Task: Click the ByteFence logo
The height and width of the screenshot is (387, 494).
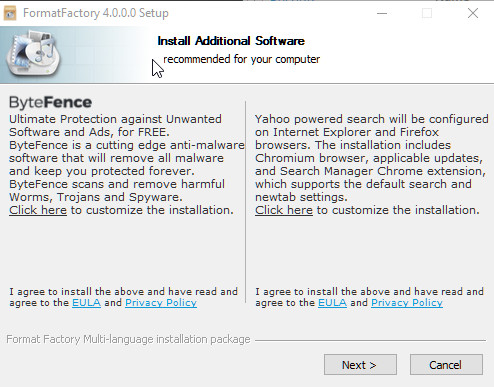Action: click(50, 103)
